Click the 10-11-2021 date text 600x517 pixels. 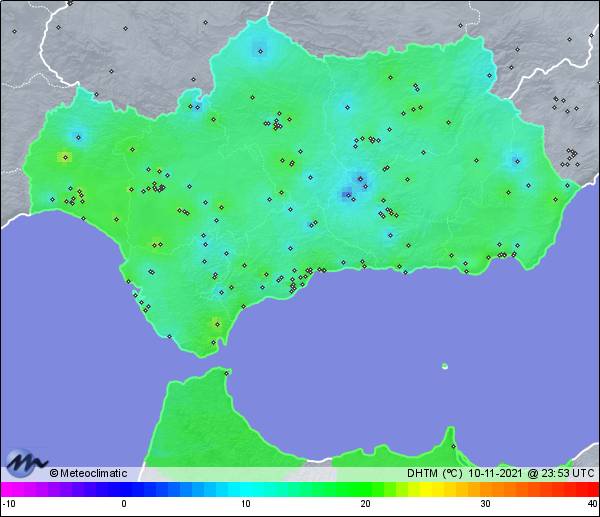coord(495,473)
